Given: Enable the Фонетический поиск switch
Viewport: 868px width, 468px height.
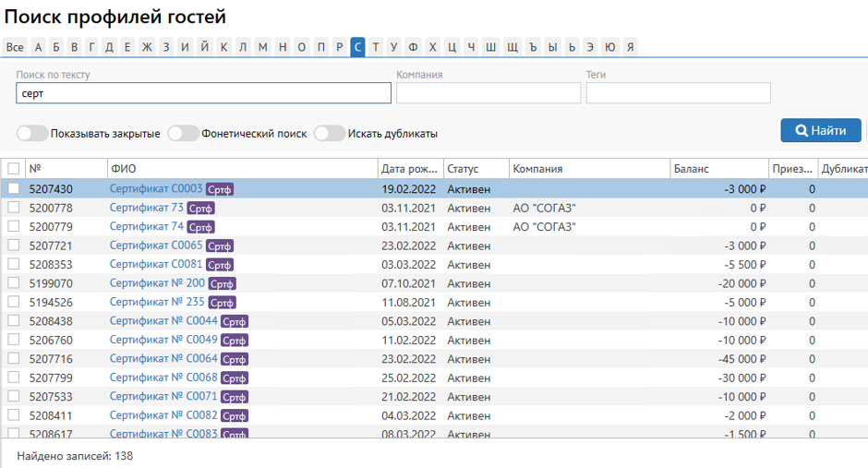Looking at the screenshot, I should [x=183, y=134].
